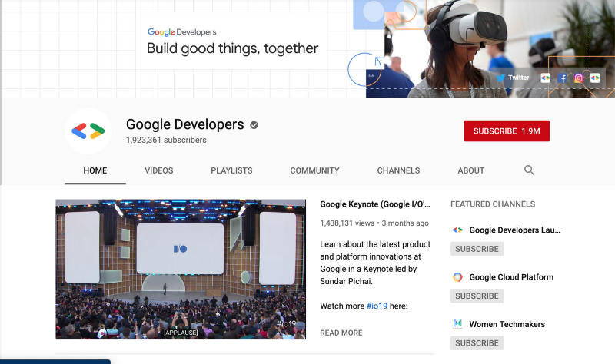Subscribe to Google Cloud Platform channel
Viewport: 615px width, 364px height.
point(477,296)
